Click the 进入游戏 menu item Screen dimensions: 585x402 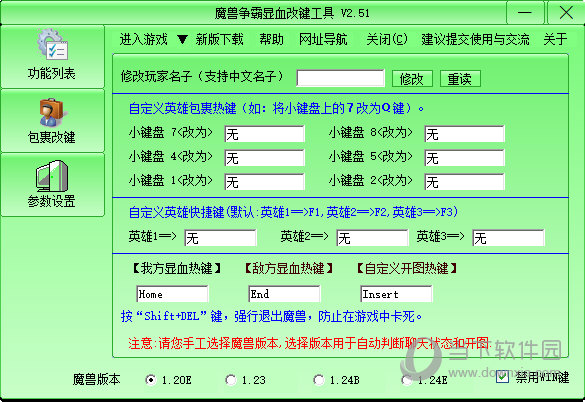(x=144, y=39)
